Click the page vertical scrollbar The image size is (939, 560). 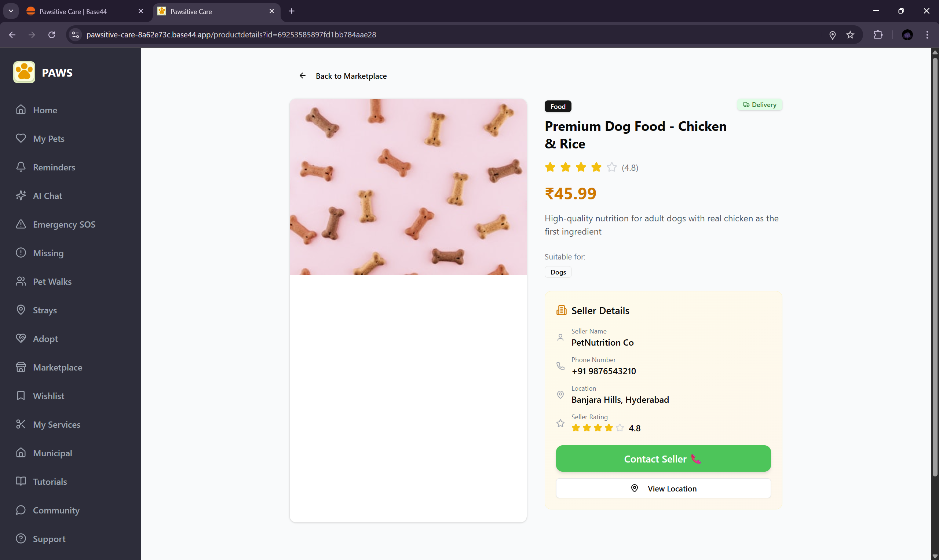tap(935, 264)
